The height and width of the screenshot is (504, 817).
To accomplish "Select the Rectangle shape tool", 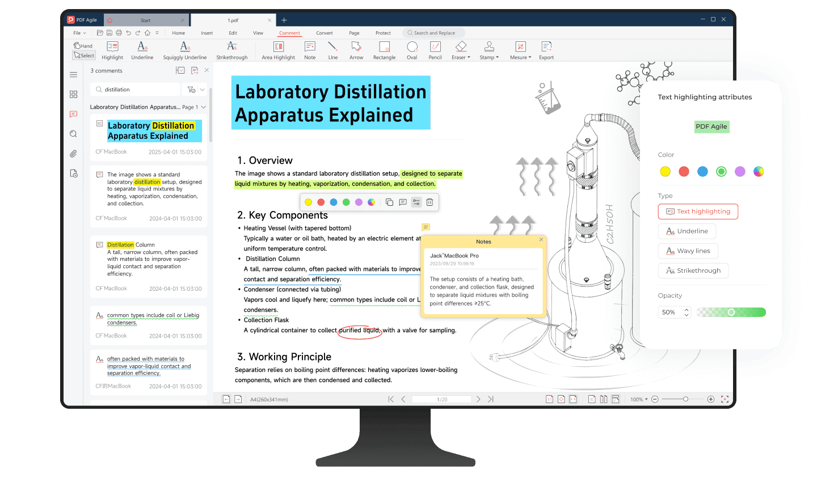I will pos(384,50).
